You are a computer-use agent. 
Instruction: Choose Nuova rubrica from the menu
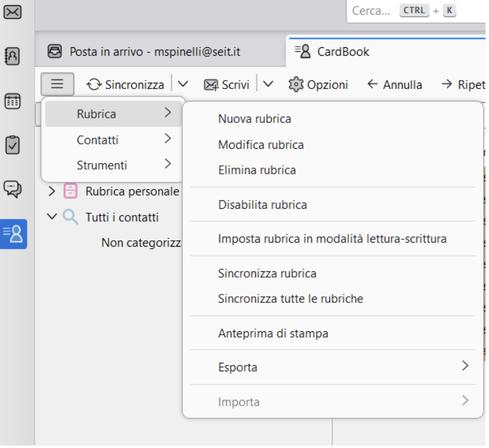pyautogui.click(x=254, y=119)
